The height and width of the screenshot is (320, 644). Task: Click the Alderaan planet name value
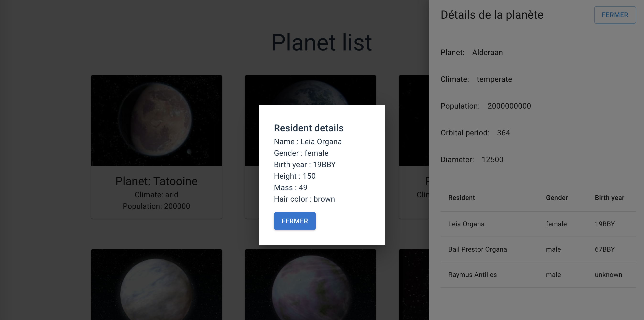[x=487, y=53]
